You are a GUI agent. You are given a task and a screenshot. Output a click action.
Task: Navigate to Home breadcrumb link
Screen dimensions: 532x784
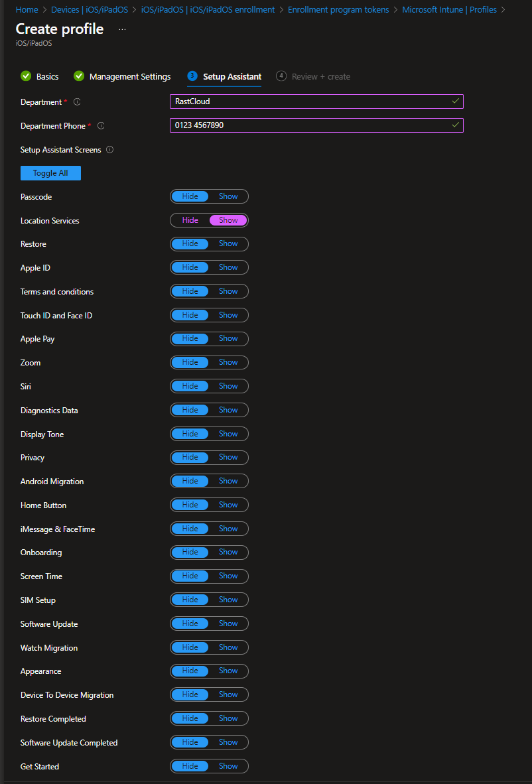[27, 10]
